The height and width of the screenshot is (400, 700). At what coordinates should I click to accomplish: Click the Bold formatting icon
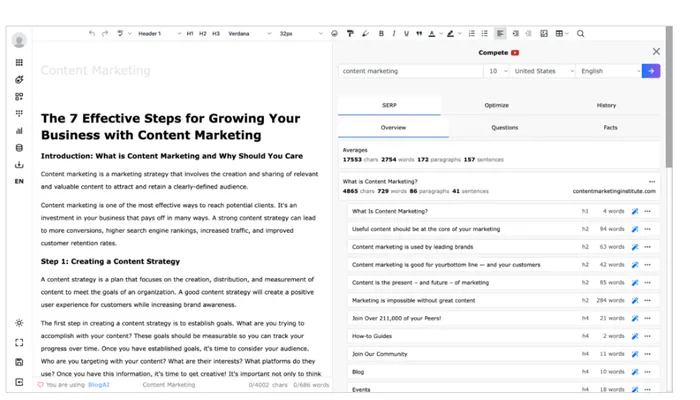pos(381,34)
